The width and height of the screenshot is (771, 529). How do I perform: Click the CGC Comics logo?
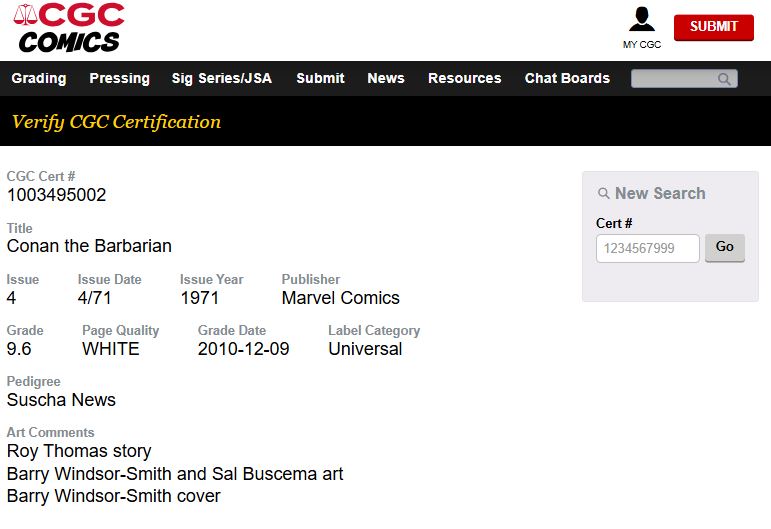[x=69, y=28]
